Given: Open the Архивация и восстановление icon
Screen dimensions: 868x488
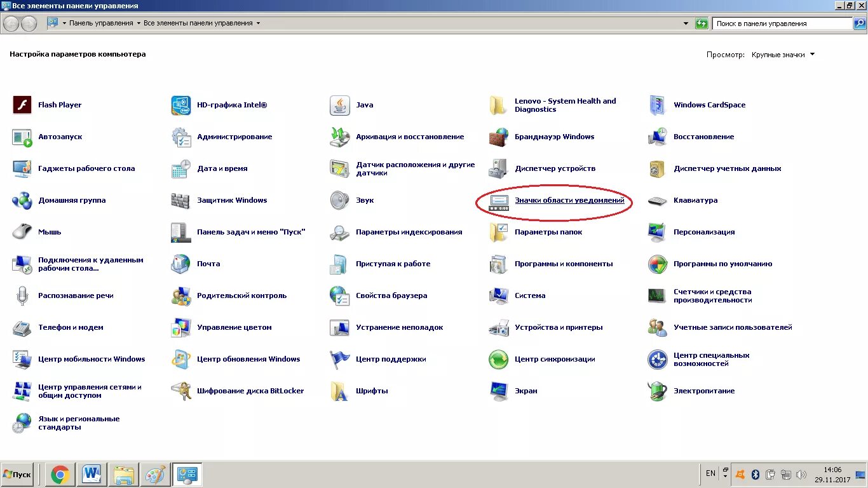Looking at the screenshot, I should click(340, 137).
